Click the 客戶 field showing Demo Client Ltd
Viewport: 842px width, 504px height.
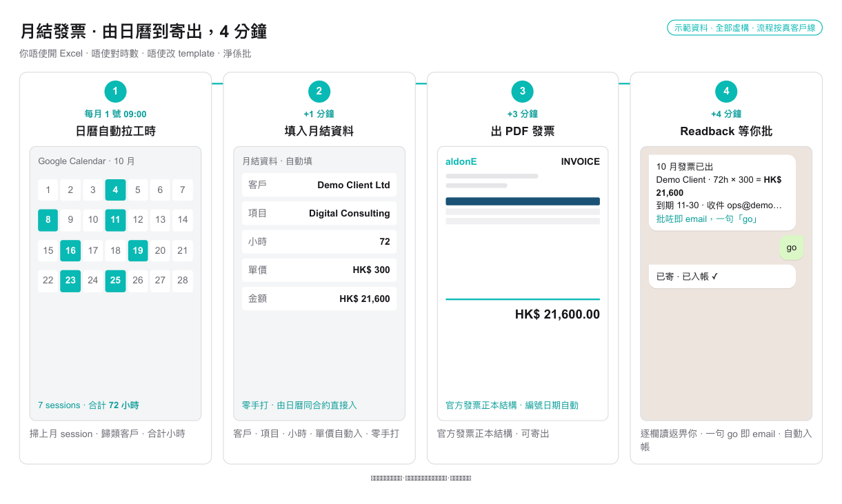[319, 185]
